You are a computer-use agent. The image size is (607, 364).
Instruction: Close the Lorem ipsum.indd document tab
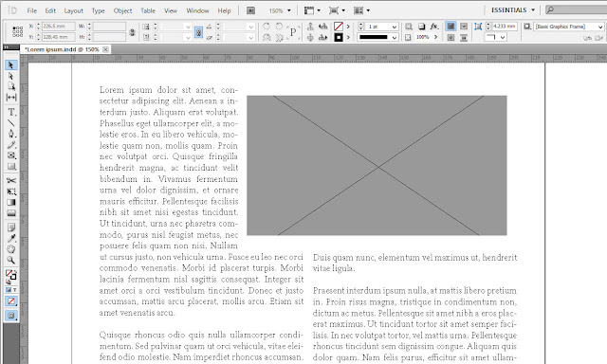coord(105,49)
